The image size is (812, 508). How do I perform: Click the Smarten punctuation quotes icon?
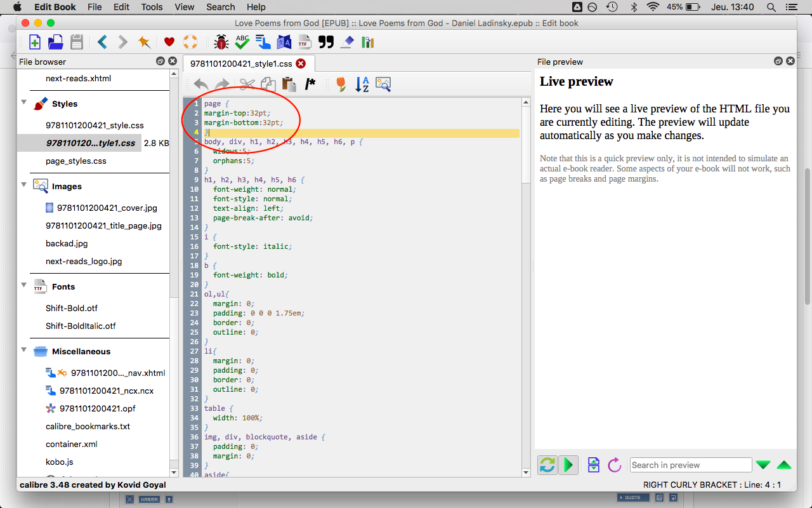[x=326, y=43]
